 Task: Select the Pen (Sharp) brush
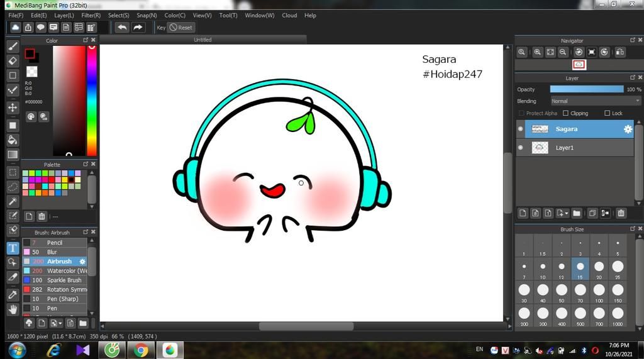[55, 299]
